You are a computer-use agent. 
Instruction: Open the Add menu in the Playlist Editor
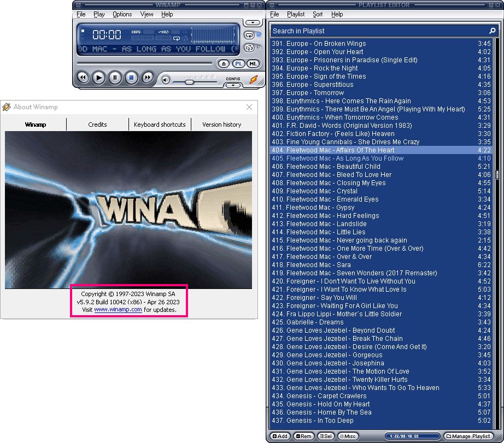pyautogui.click(x=280, y=436)
